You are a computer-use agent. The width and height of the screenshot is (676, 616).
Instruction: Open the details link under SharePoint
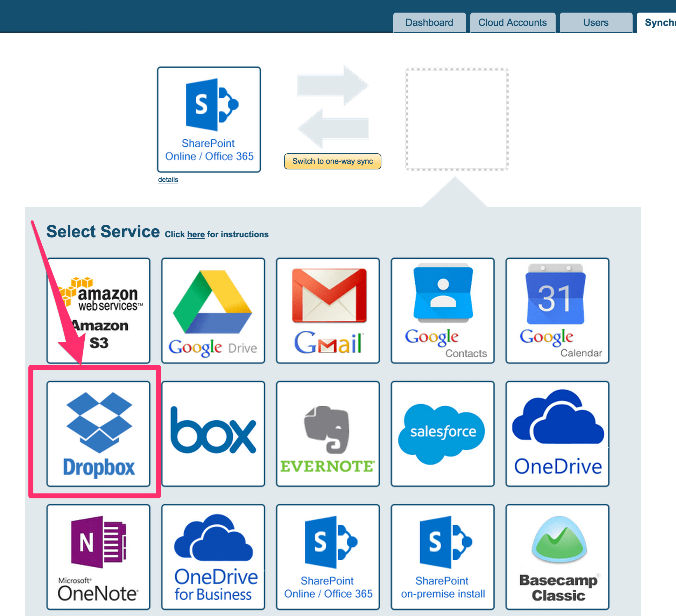[x=168, y=180]
